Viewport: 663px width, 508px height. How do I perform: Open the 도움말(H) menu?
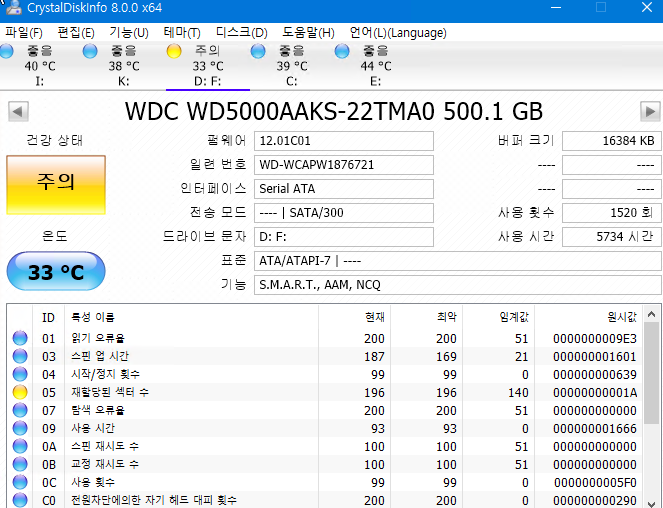pos(308,33)
